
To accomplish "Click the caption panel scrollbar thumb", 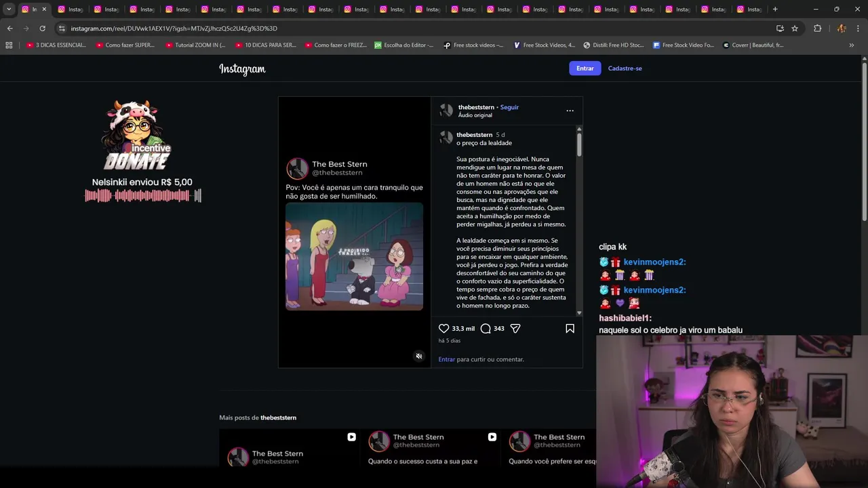I will (579, 145).
